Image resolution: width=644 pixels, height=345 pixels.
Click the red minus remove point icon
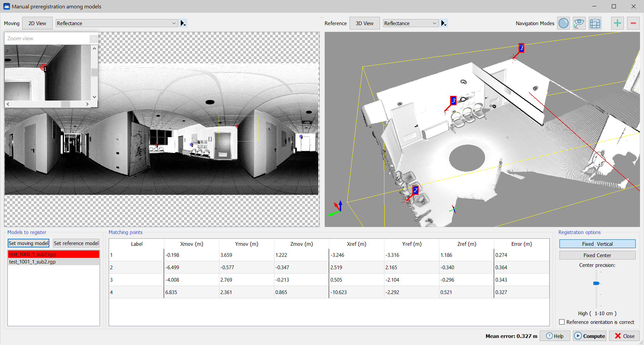pyautogui.click(x=633, y=23)
